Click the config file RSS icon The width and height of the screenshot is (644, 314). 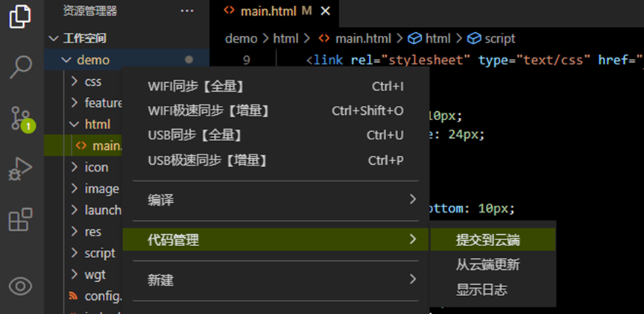click(x=74, y=296)
